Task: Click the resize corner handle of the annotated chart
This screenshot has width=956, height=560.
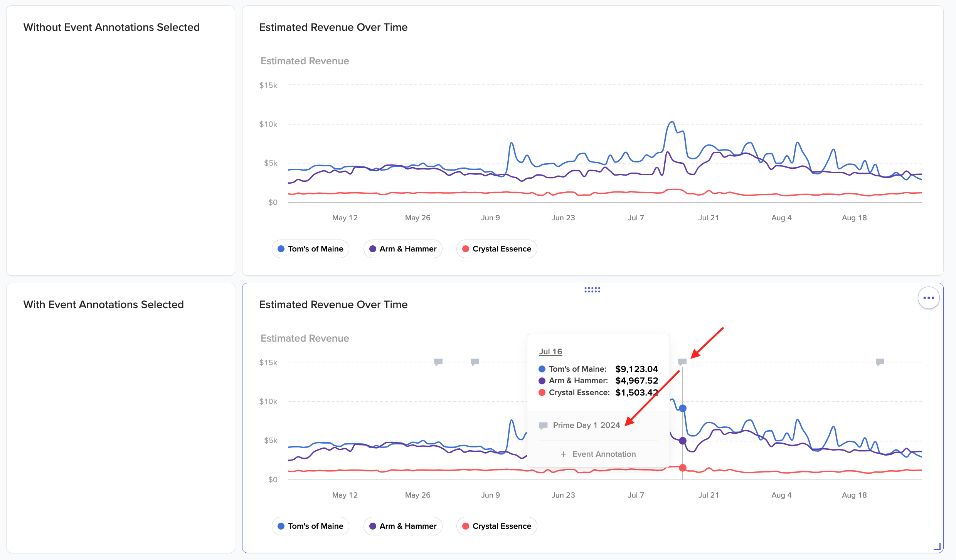Action: [937, 546]
